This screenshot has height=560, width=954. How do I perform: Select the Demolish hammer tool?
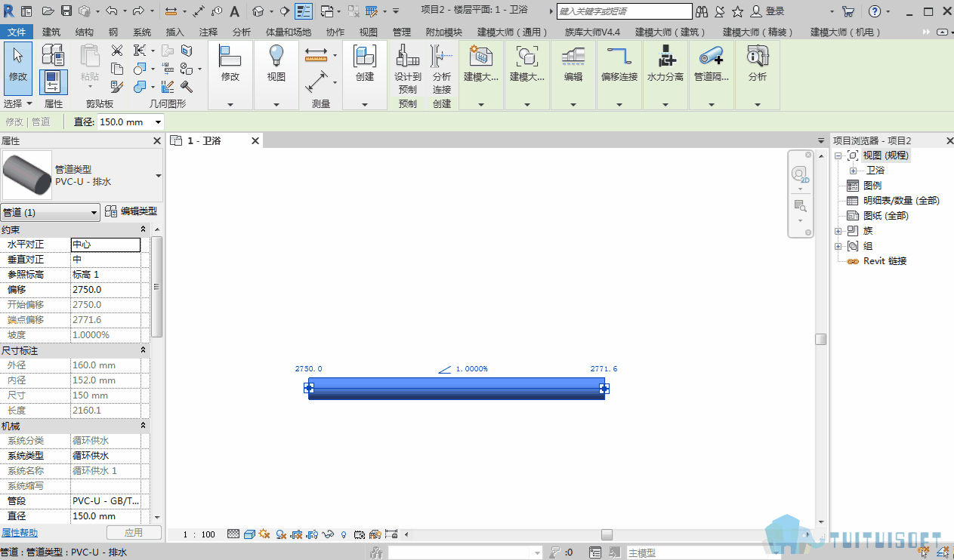click(x=187, y=87)
